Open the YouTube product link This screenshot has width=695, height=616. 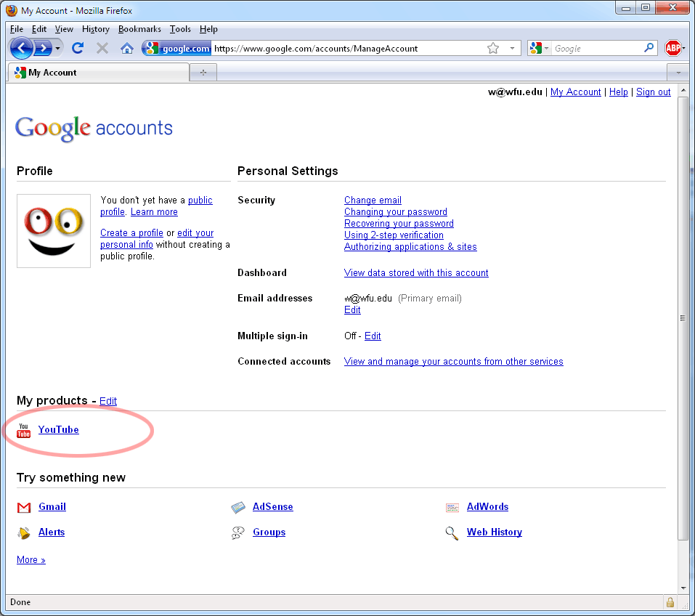click(59, 429)
